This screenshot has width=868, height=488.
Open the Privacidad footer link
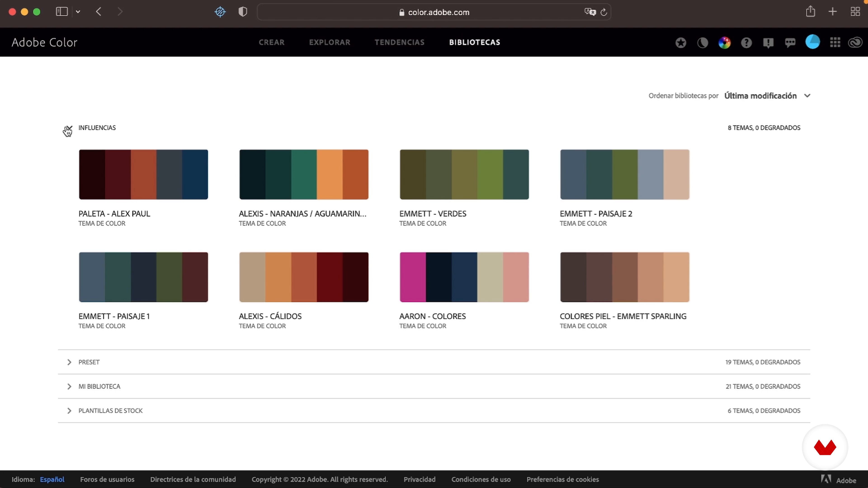coord(420,479)
